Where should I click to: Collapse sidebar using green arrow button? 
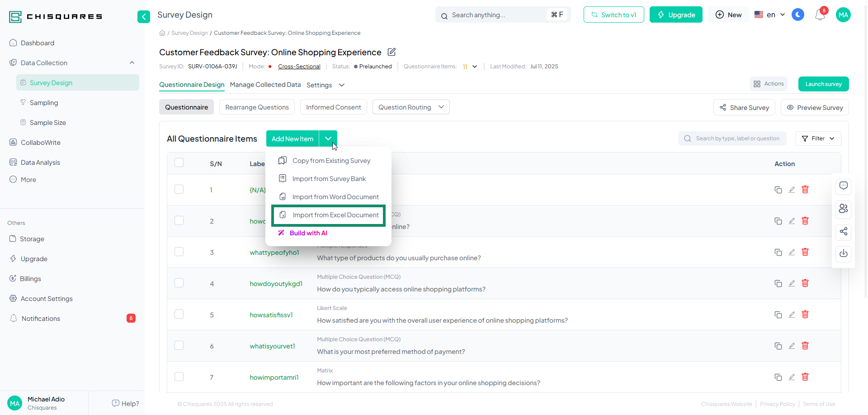pos(143,17)
